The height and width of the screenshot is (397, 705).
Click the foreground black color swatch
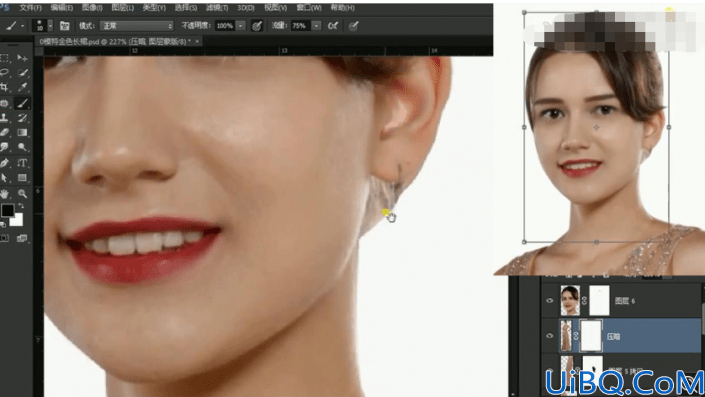tap(7, 210)
